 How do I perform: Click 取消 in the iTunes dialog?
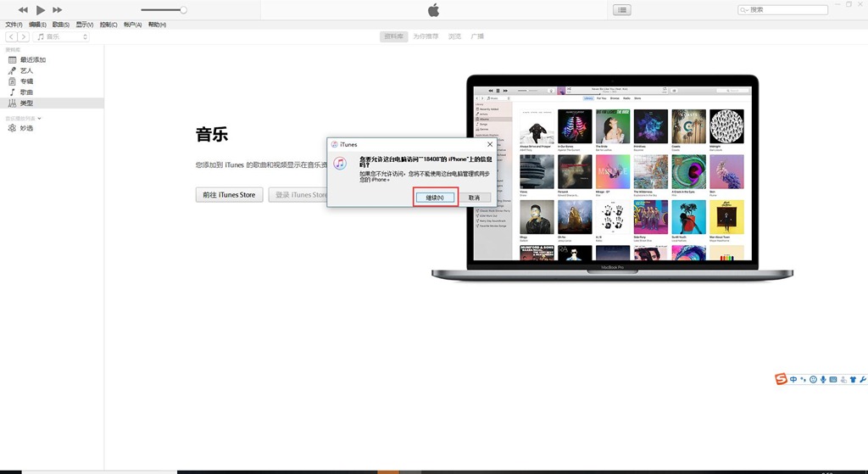(x=474, y=198)
